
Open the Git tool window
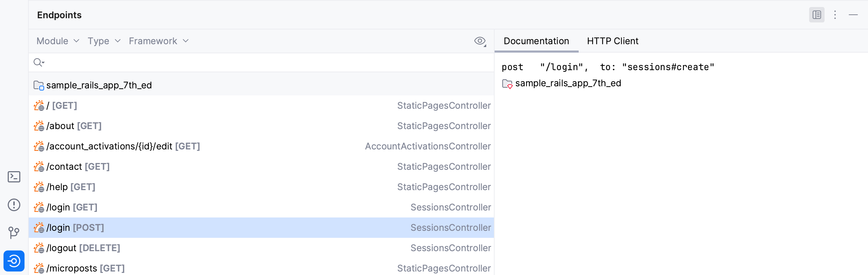(x=14, y=233)
